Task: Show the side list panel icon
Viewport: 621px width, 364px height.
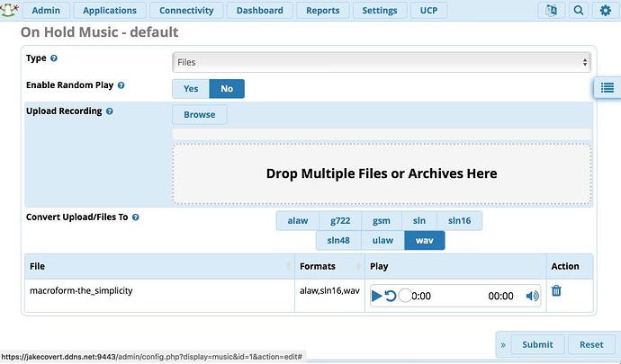Action: [x=607, y=87]
